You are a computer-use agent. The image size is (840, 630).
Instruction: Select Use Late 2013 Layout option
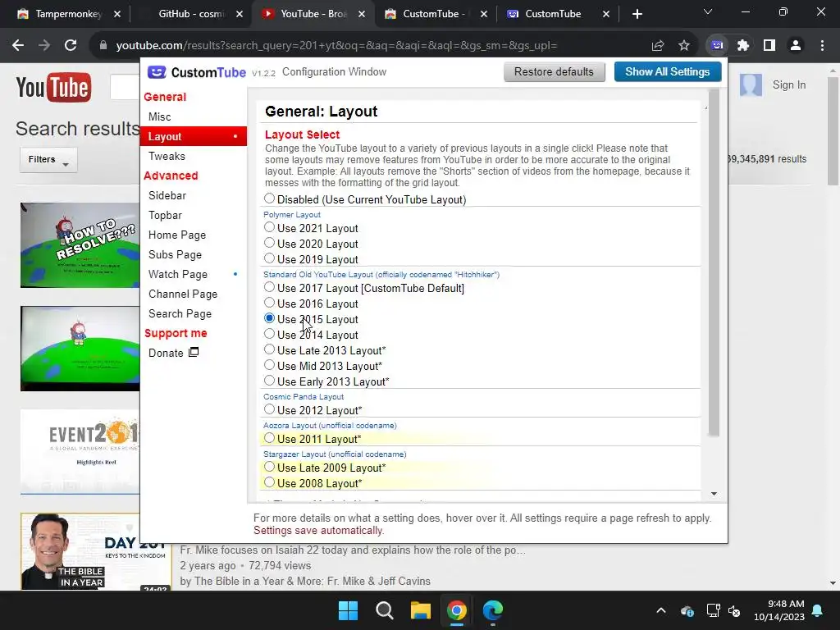[269, 349]
